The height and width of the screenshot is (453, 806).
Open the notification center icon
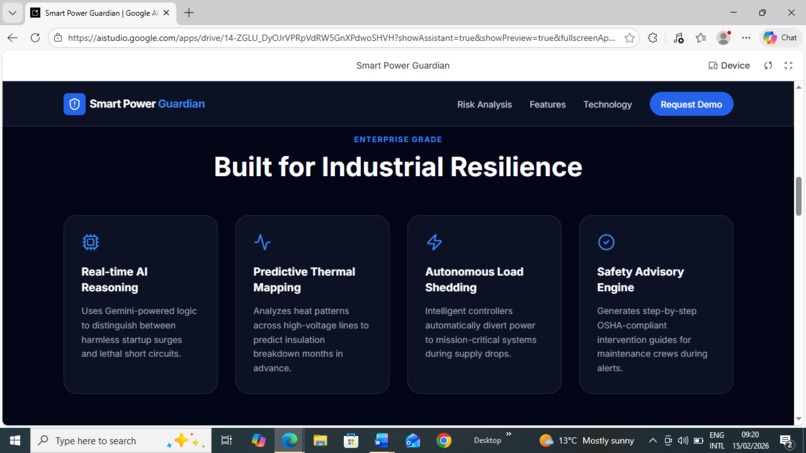click(786, 441)
